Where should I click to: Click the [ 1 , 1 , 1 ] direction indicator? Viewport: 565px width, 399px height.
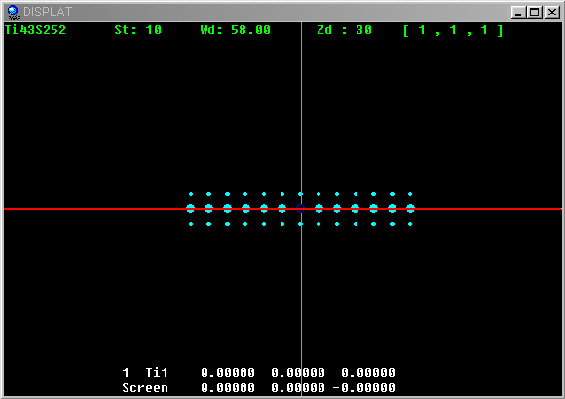[453, 30]
